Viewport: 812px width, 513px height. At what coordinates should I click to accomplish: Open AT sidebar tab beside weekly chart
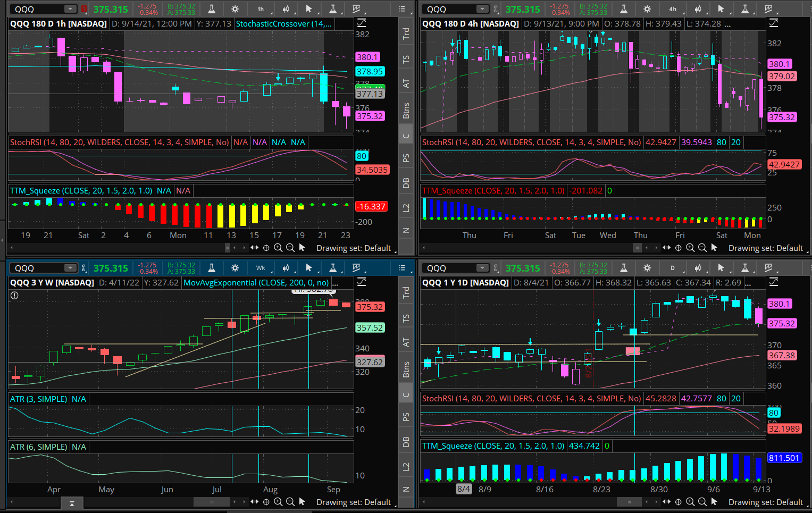click(x=406, y=342)
